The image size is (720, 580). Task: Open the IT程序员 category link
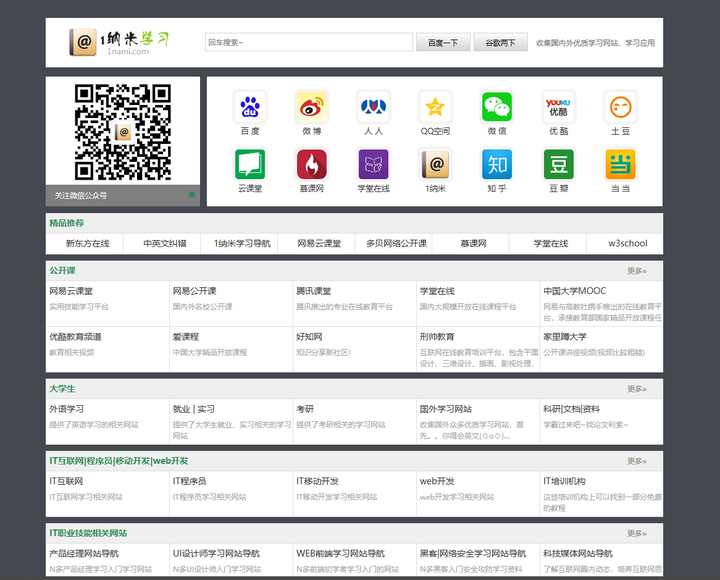click(190, 481)
